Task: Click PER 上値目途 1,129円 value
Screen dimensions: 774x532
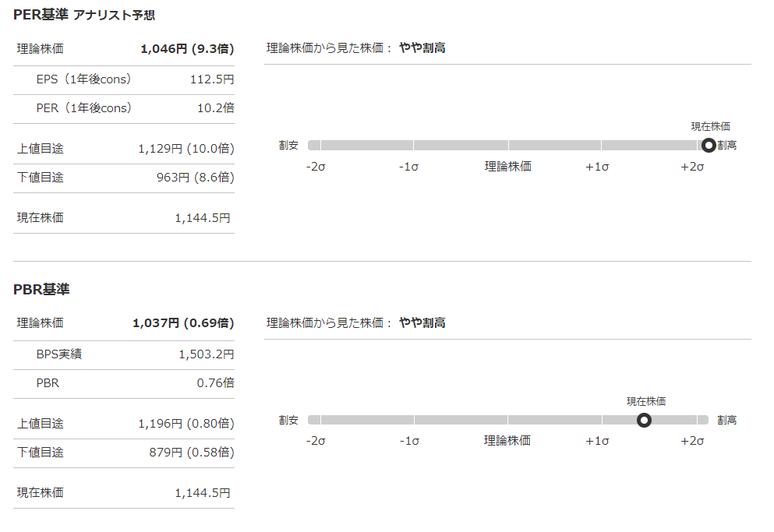Action: [186, 149]
